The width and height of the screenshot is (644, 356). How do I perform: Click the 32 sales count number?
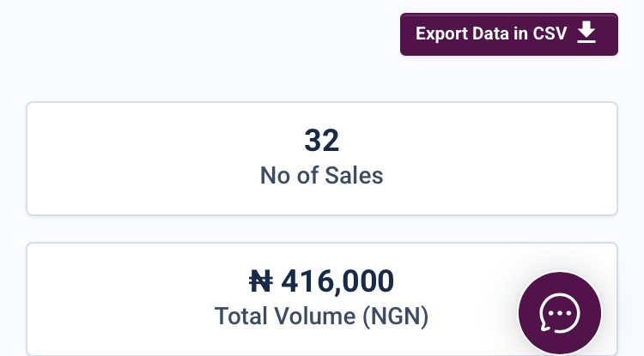click(322, 141)
